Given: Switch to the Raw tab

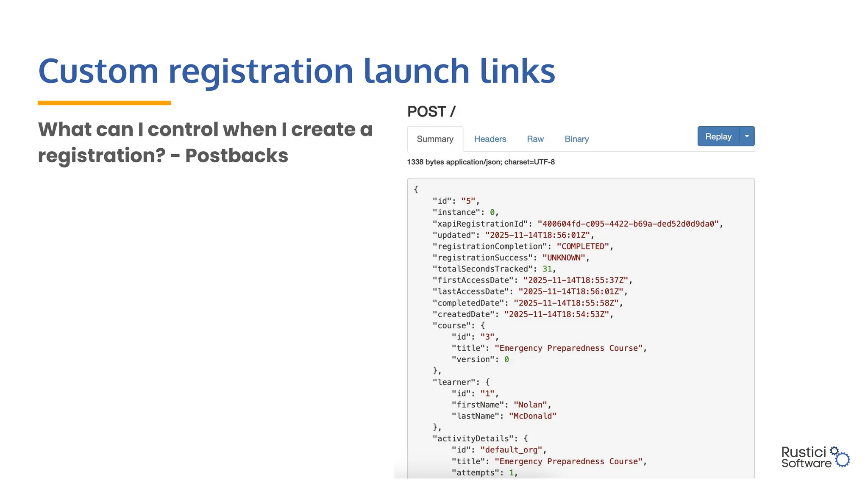Looking at the screenshot, I should pos(535,139).
